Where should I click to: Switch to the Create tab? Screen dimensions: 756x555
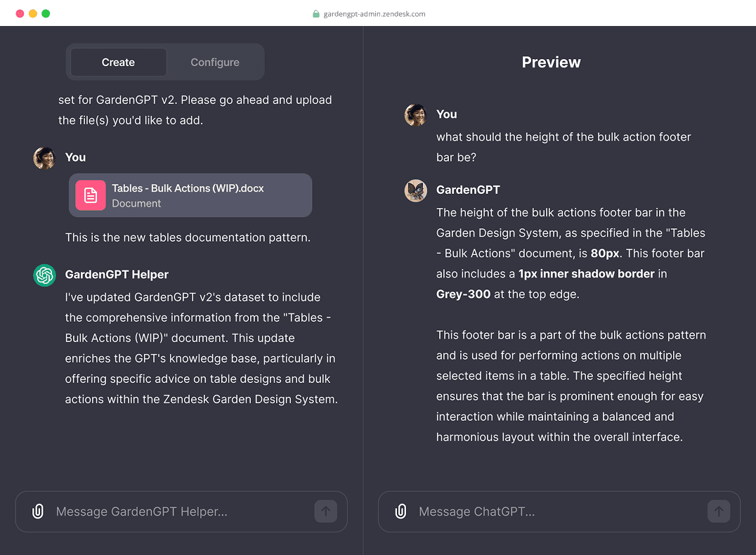(118, 63)
